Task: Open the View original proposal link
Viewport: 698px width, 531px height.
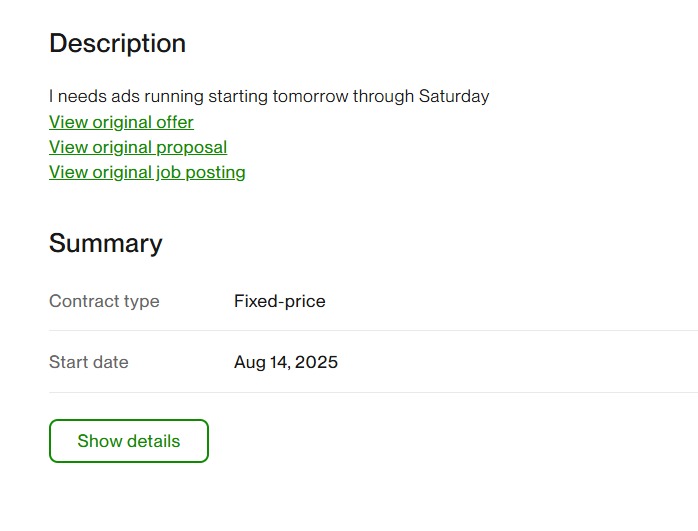Action: tap(138, 147)
